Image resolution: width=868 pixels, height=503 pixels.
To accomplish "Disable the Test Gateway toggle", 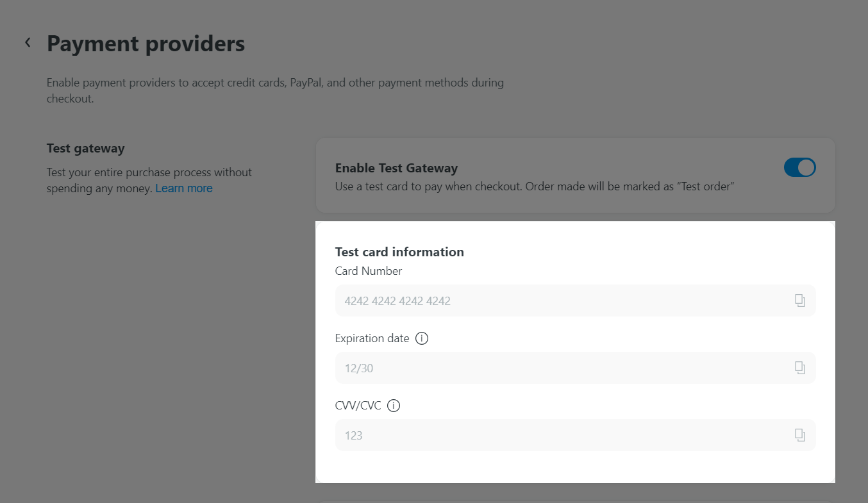I will pos(799,168).
